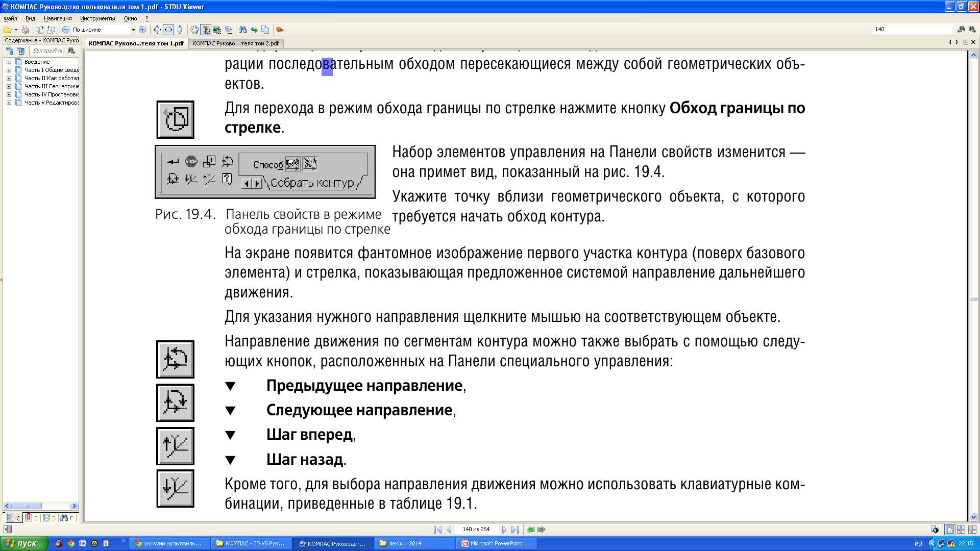Expand 'Часть II Как работать' node
980x551 pixels.
(9, 78)
